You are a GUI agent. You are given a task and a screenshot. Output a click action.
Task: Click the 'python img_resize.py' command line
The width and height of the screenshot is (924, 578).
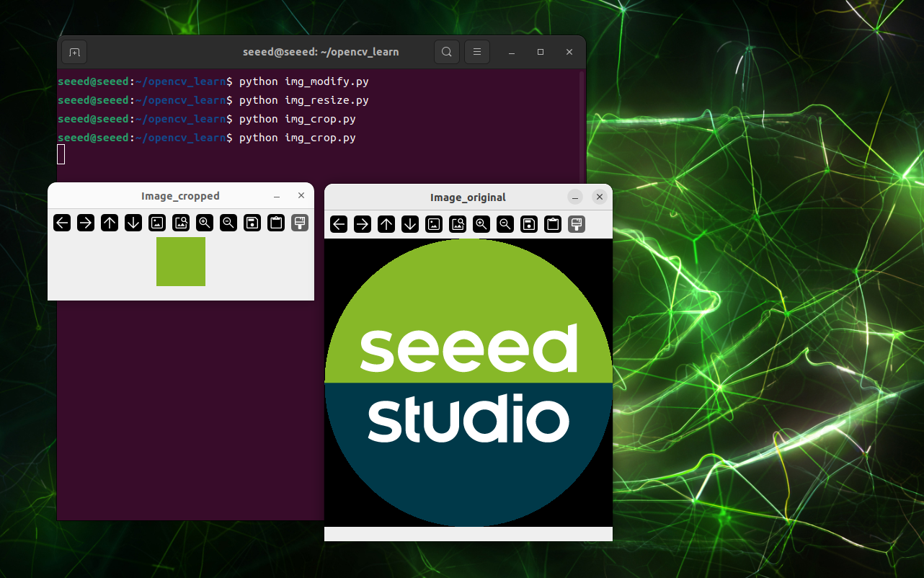304,100
